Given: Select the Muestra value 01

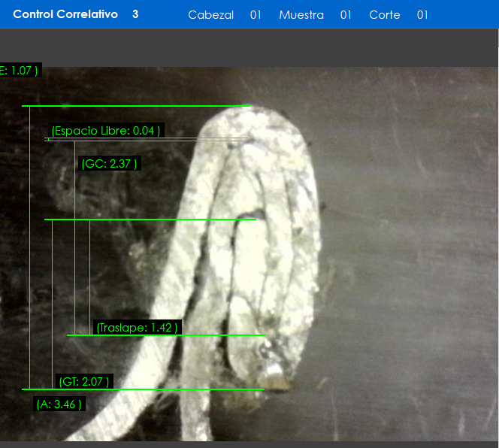Looking at the screenshot, I should pyautogui.click(x=346, y=15).
